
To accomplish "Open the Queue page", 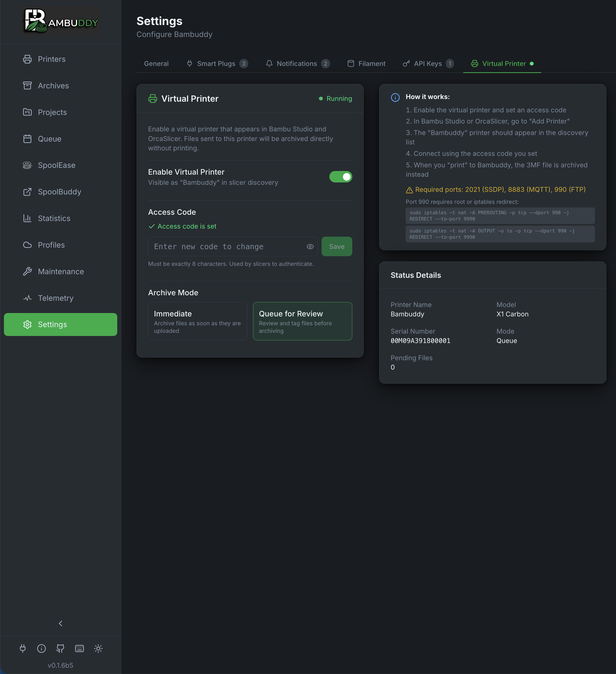I will point(49,139).
